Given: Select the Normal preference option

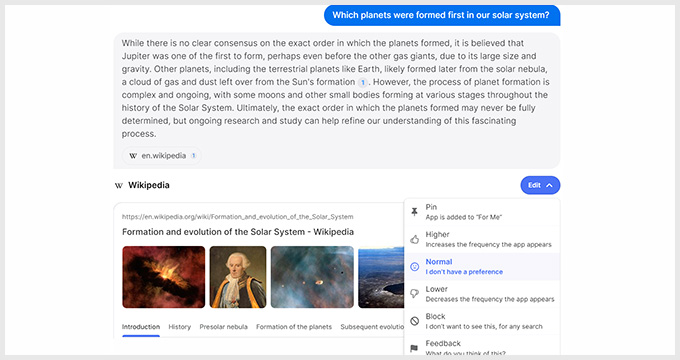Looking at the screenshot, I should 482,267.
